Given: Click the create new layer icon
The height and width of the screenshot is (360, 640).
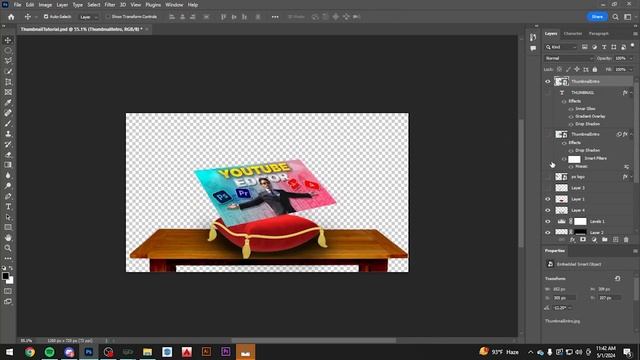Looking at the screenshot, I should click(616, 240).
